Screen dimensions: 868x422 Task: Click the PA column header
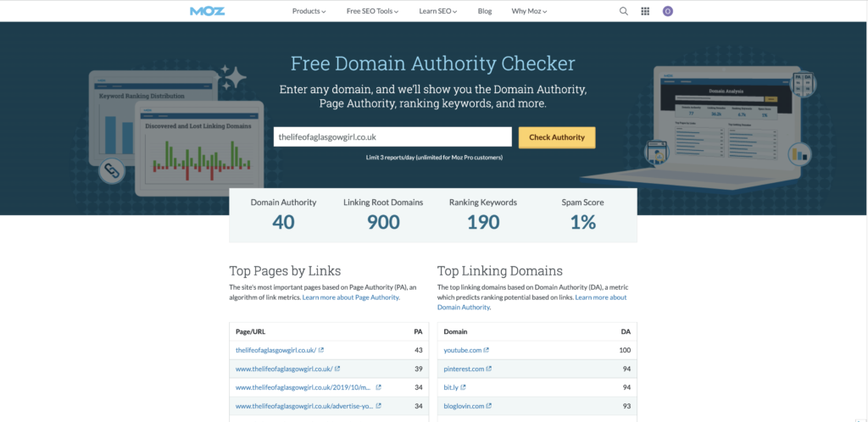(418, 332)
